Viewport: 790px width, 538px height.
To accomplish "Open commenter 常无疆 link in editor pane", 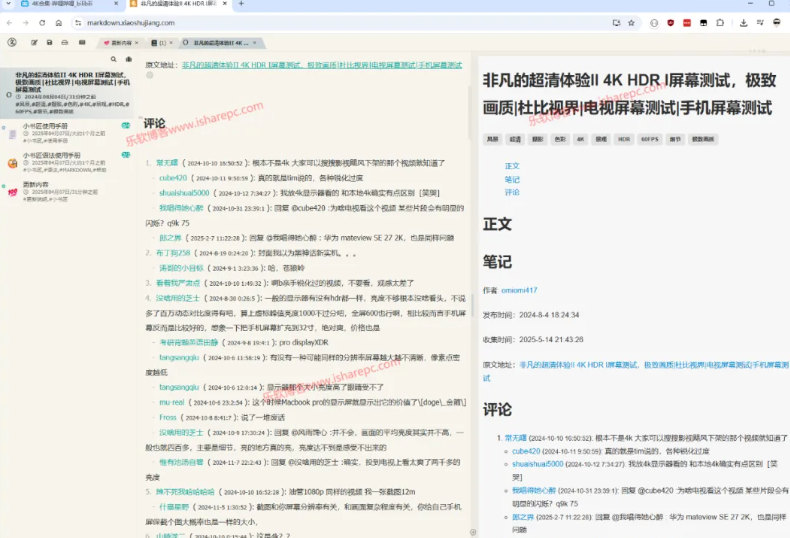I will (x=167, y=163).
